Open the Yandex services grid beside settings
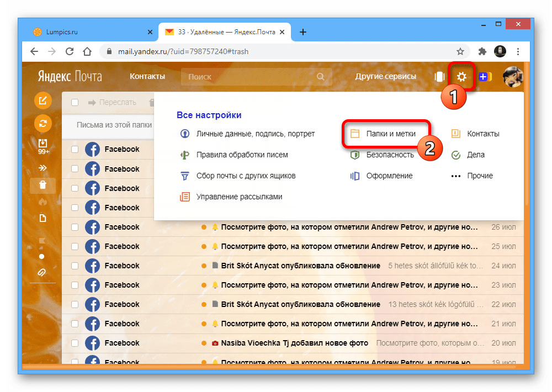The width and height of the screenshot is (552, 392). point(440,77)
